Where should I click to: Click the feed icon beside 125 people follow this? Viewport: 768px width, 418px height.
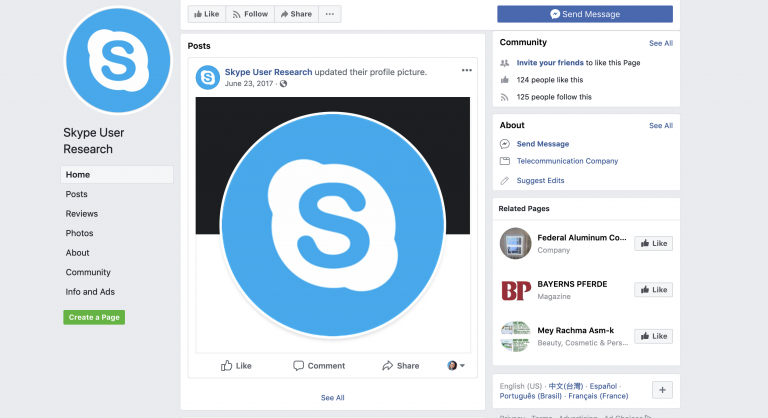504,97
